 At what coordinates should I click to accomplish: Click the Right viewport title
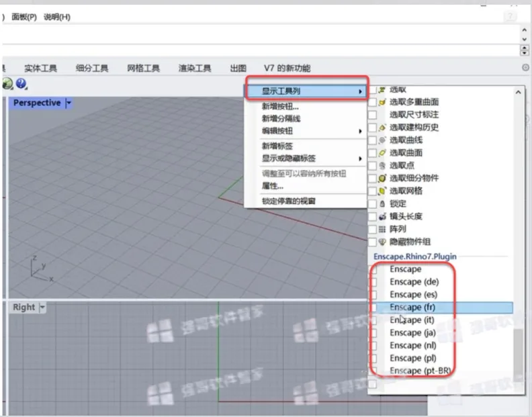click(24, 308)
